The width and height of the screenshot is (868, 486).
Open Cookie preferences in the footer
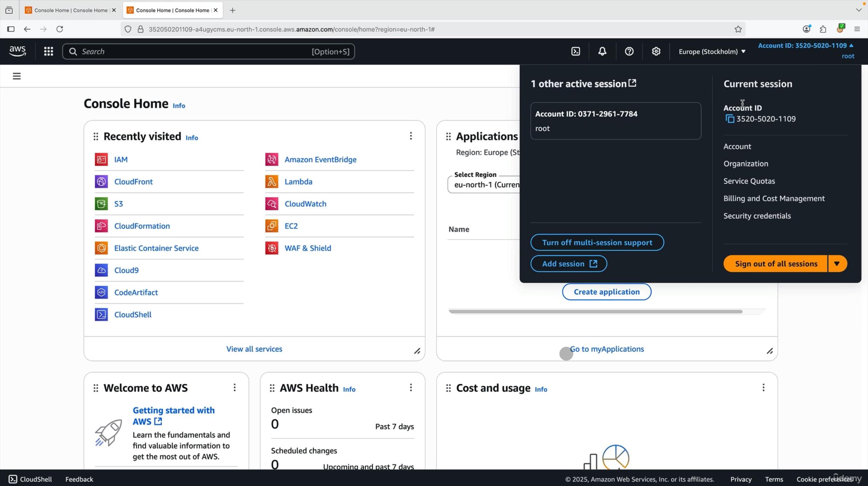coord(825,479)
